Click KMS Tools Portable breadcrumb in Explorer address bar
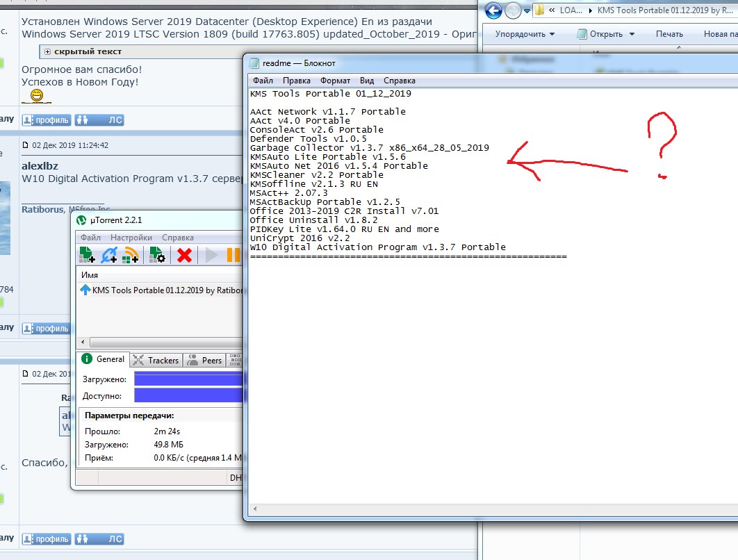Viewport: 738px width, 560px height. click(665, 10)
